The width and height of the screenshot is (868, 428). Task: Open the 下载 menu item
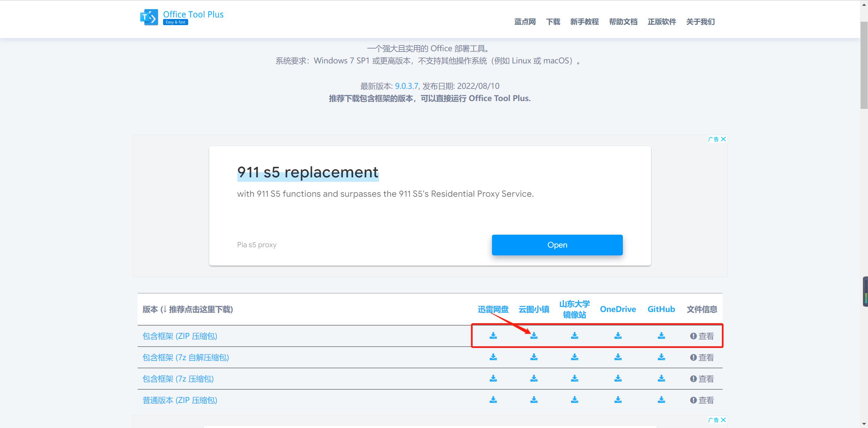pos(553,22)
